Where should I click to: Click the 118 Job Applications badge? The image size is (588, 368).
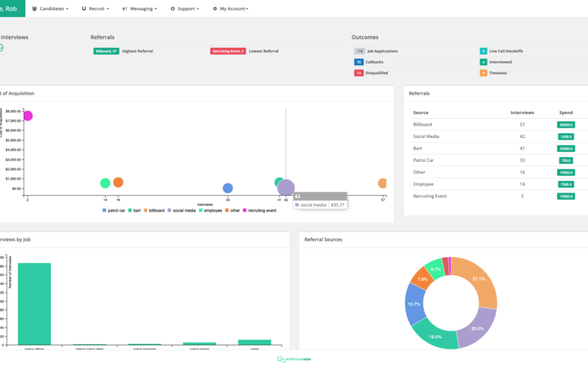(x=360, y=51)
